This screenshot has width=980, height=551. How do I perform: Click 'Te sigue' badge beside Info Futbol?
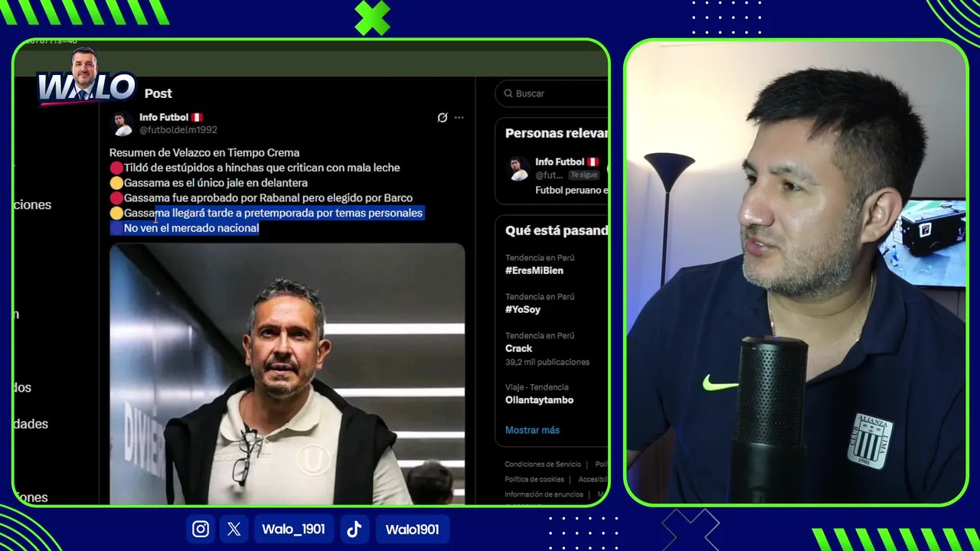coord(583,175)
